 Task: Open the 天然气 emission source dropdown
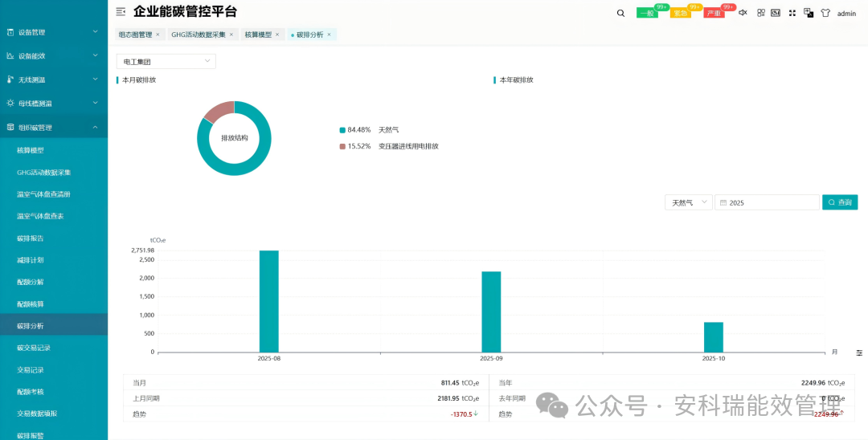(689, 202)
